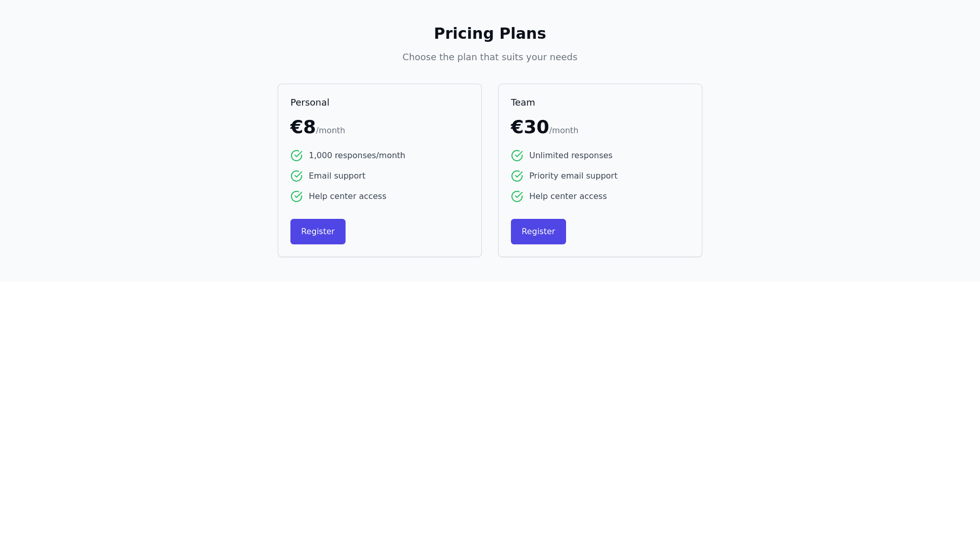
Task: Register for the Personal plan
Action: [x=318, y=232]
